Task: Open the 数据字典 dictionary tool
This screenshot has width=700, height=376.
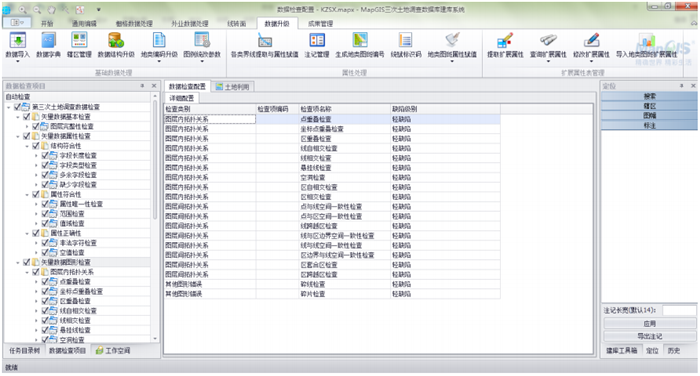Action: click(48, 41)
